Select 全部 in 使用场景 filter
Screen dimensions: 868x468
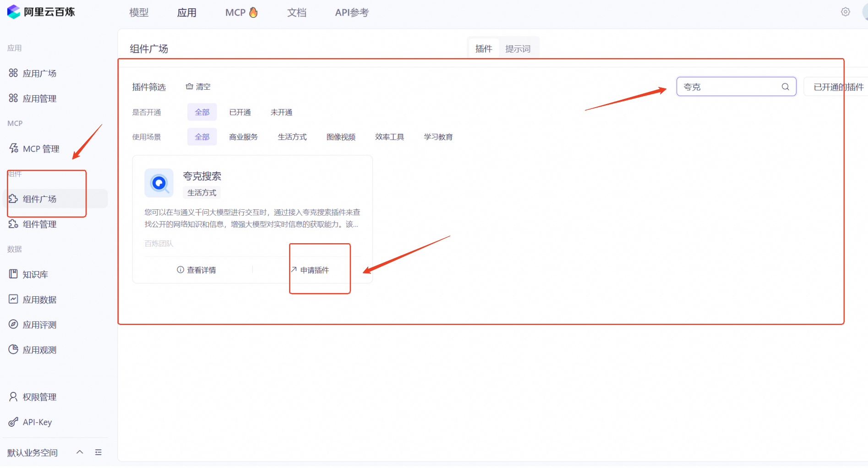click(x=202, y=137)
